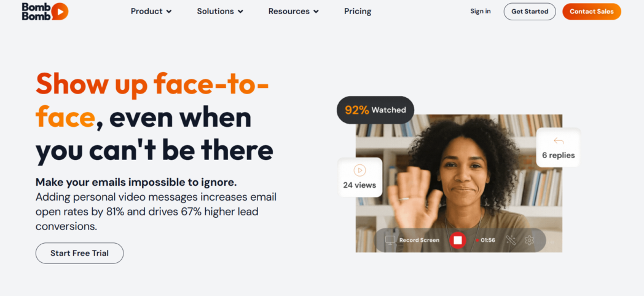Expand the Product dropdown menu
Screen dimensions: 644x296
151,12
